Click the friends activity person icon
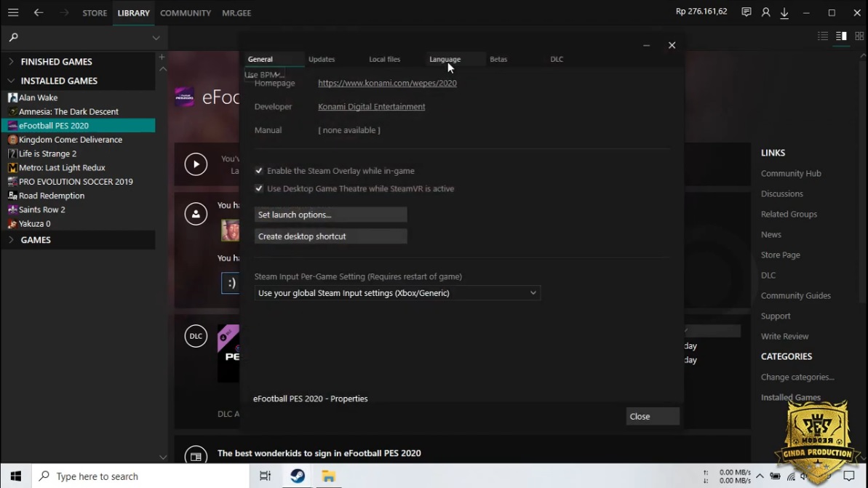The width and height of the screenshot is (868, 488). (x=196, y=214)
